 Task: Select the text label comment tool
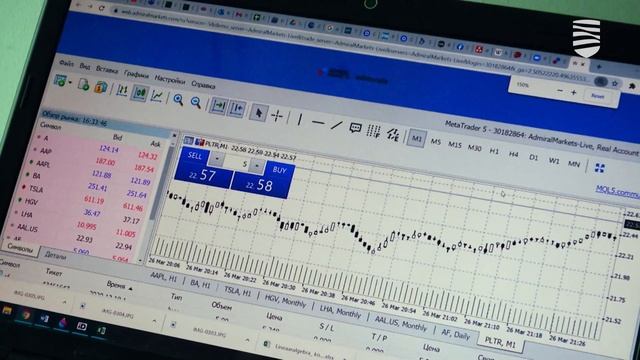[x=356, y=129]
